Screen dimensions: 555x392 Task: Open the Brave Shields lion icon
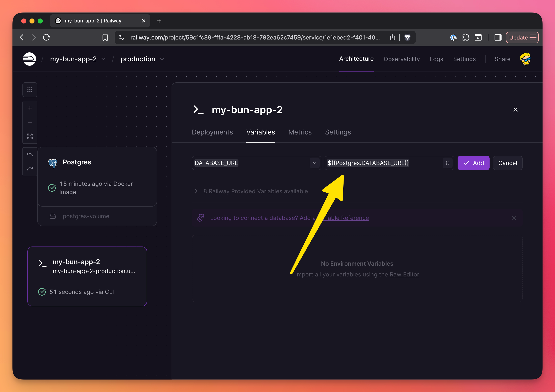407,37
